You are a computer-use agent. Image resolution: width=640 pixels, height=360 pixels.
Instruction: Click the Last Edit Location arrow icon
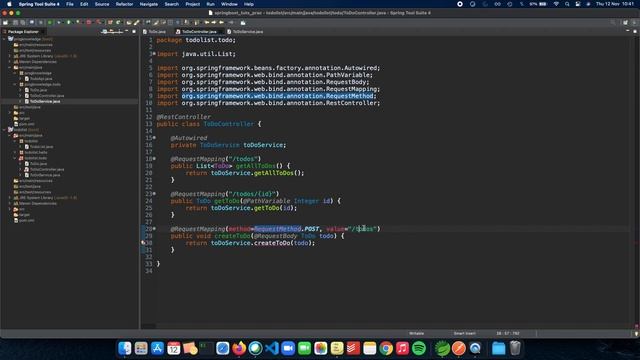click(207, 22)
